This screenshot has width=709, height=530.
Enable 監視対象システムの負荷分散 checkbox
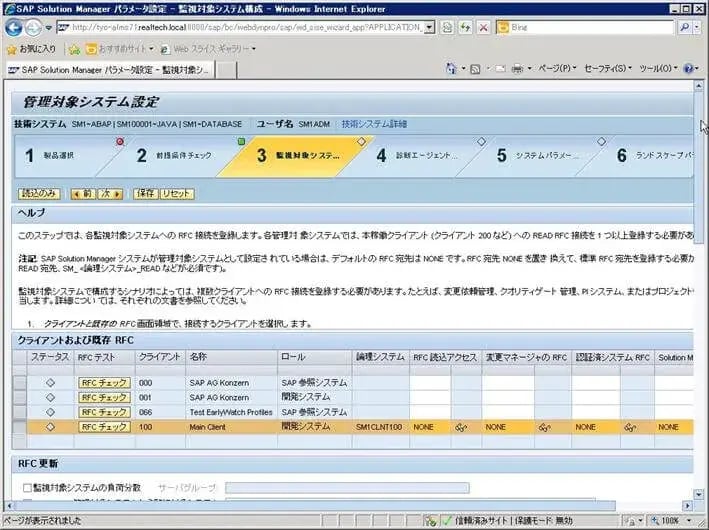point(27,488)
